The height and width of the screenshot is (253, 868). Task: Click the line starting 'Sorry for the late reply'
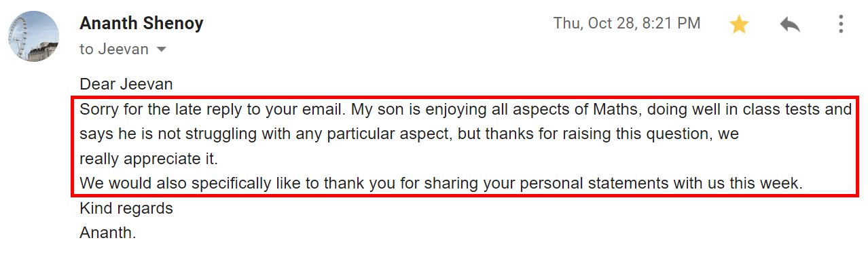[x=466, y=109]
